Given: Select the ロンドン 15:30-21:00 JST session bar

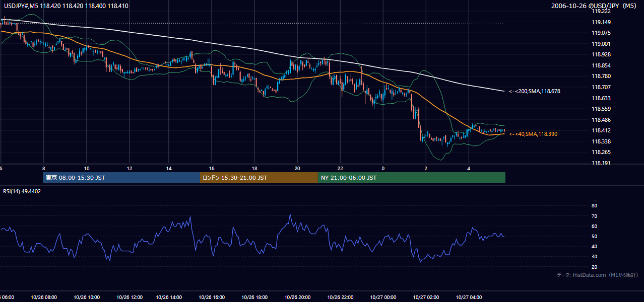Looking at the screenshot, I should click(x=259, y=178).
